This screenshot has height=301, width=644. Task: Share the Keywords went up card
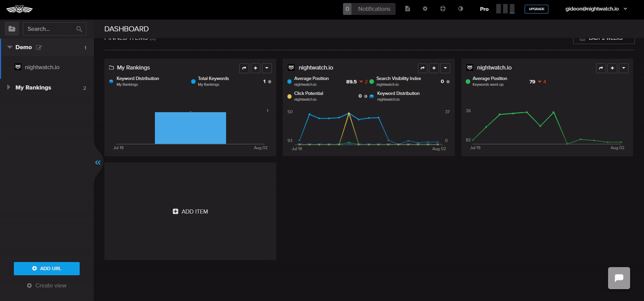601,68
